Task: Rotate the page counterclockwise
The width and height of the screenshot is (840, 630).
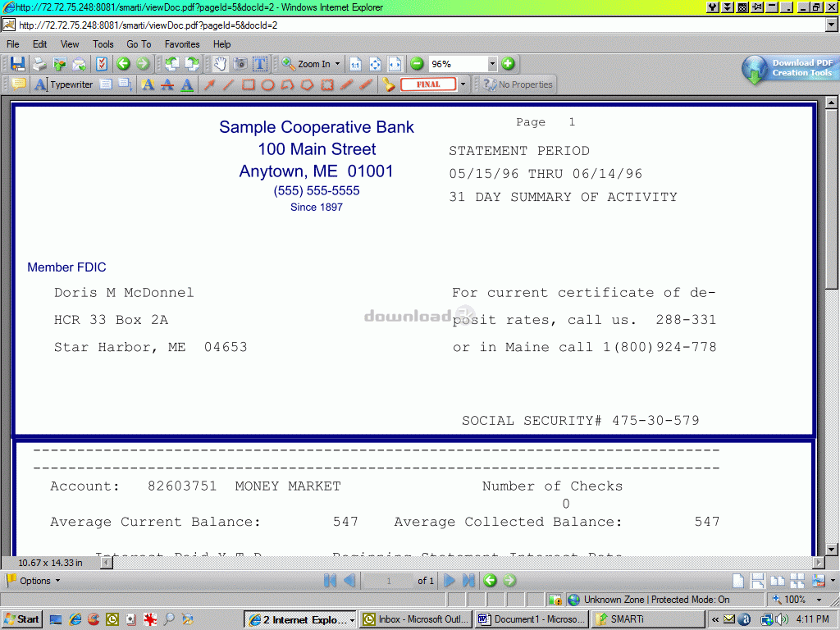Action: [172, 64]
